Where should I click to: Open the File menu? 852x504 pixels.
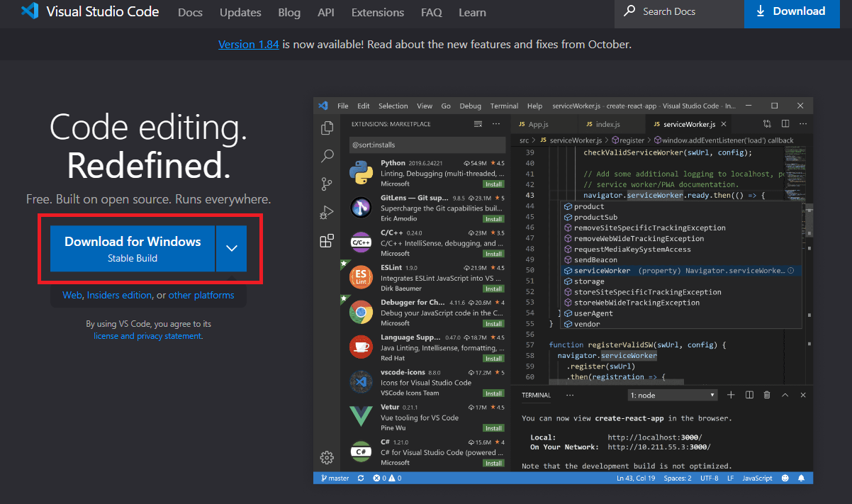coord(343,106)
